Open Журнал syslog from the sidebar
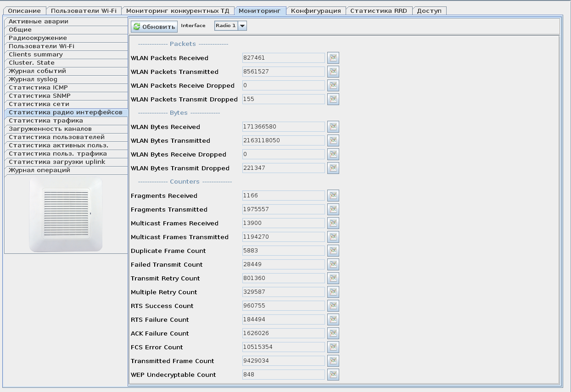The image size is (571, 392). (x=33, y=79)
